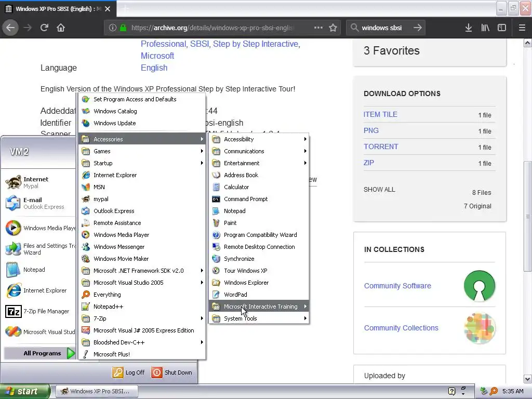Click the site information icon in address bar
532x399 pixels.
pos(113,28)
